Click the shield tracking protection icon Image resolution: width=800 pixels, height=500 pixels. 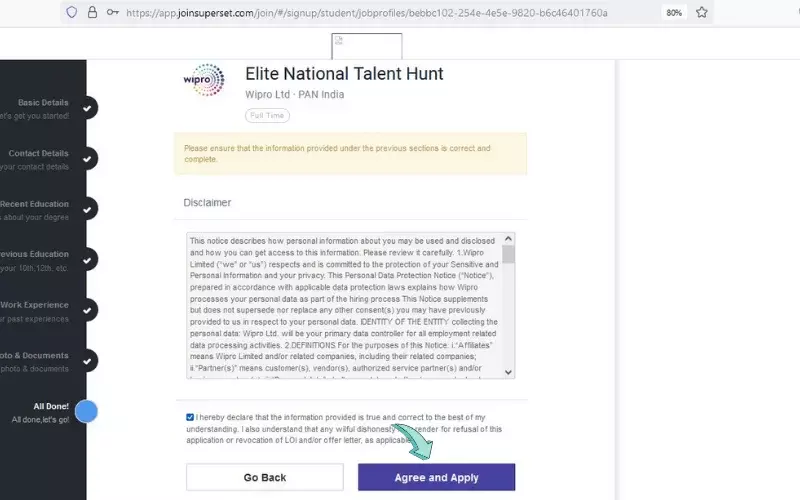71,12
